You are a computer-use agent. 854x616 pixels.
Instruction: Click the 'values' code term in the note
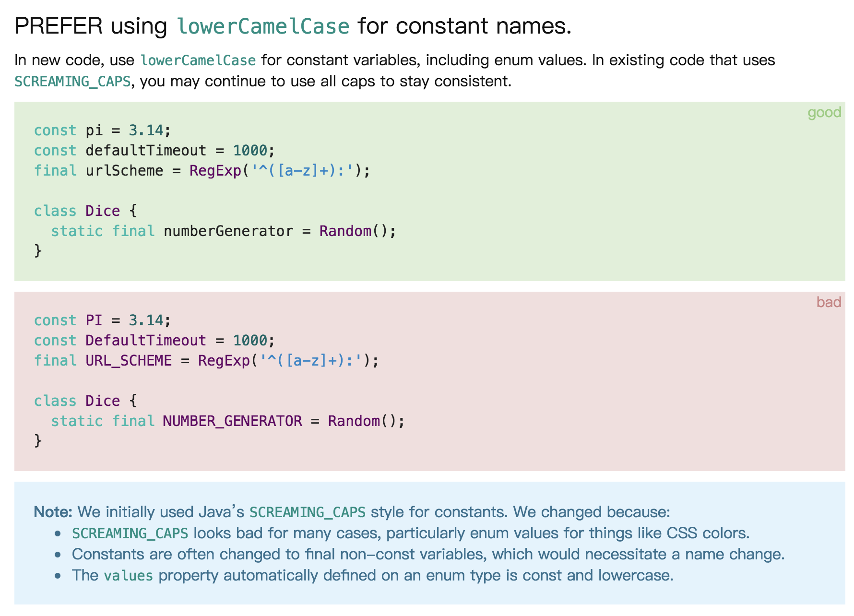(129, 576)
